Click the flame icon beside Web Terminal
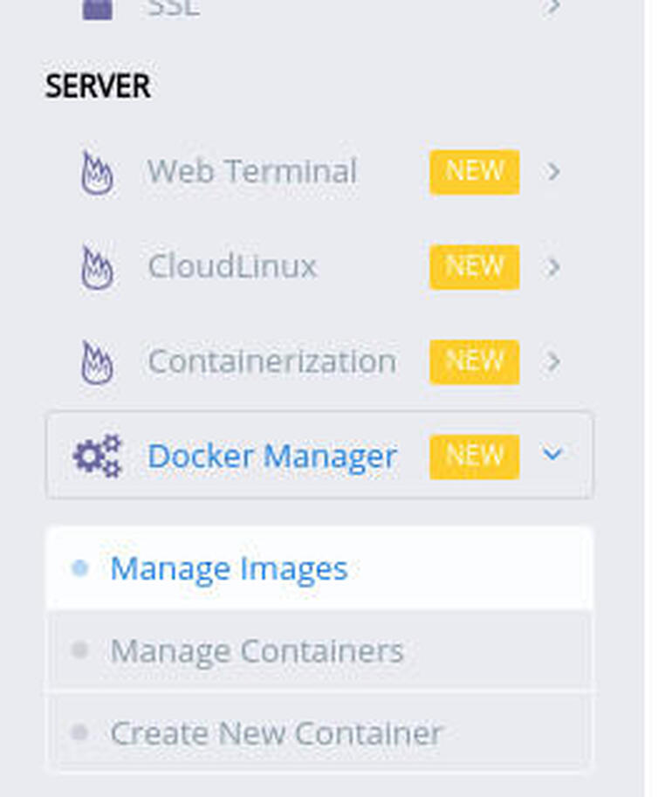 pyautogui.click(x=97, y=173)
